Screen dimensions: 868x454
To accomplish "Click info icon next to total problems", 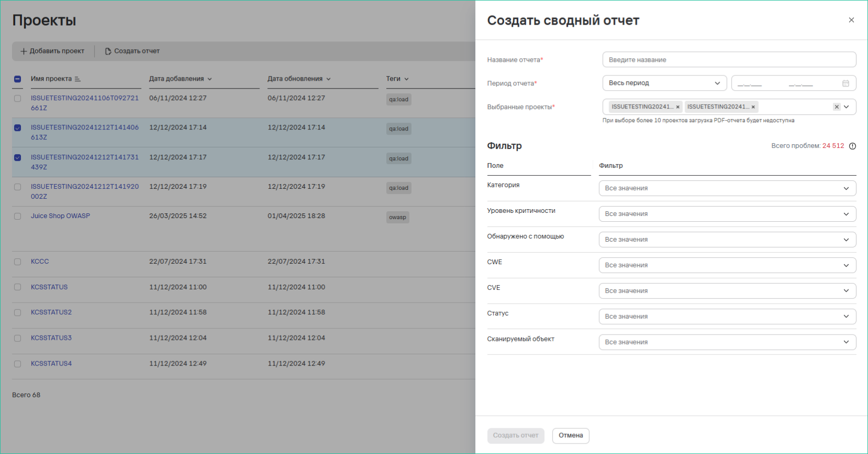I will point(852,146).
